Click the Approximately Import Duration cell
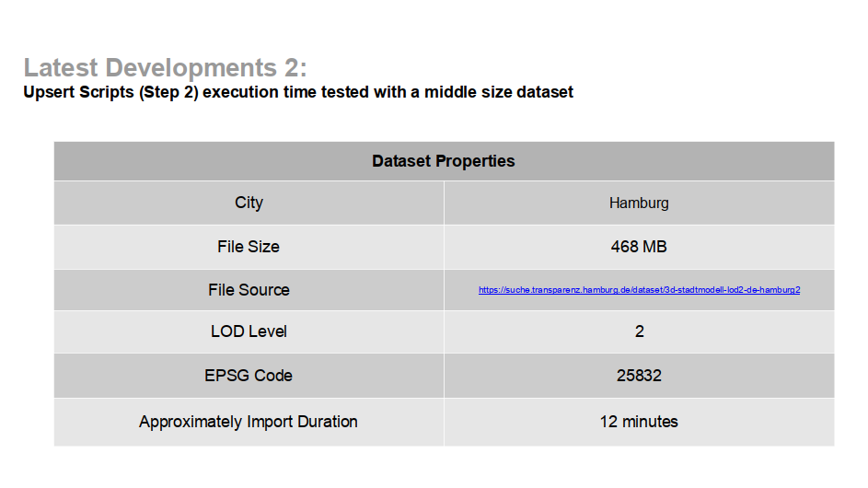 coord(249,422)
